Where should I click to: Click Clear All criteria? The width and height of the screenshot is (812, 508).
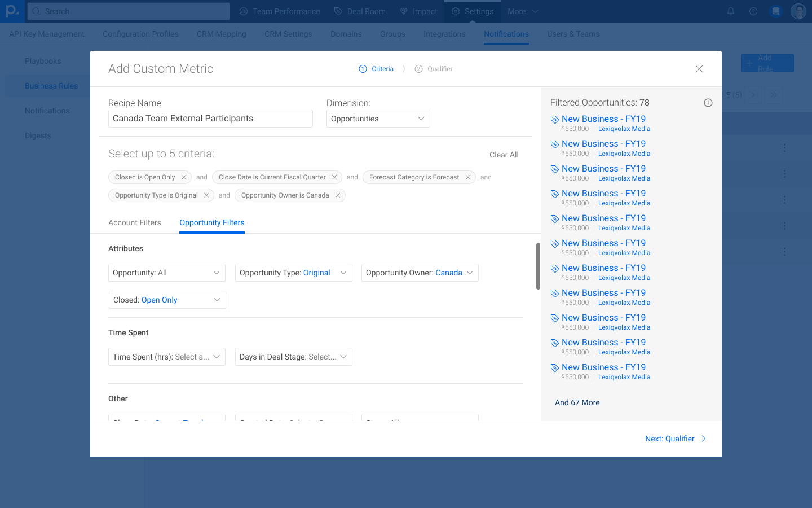pyautogui.click(x=504, y=155)
